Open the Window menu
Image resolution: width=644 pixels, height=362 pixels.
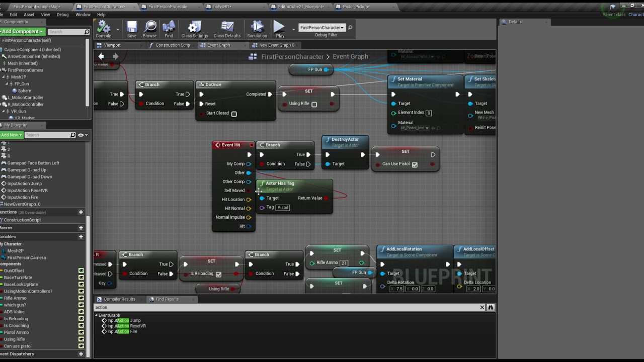click(83, 15)
